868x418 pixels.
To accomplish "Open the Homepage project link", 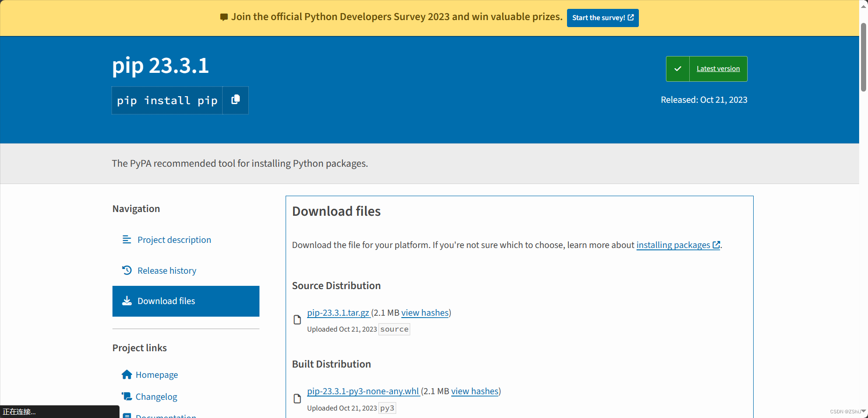I will tap(157, 375).
